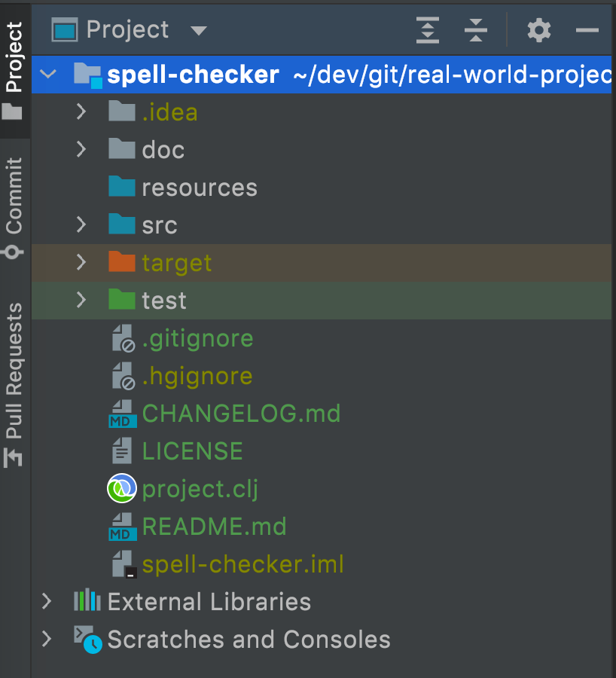The height and width of the screenshot is (678, 616).
Task: Click the Collapse All toolbar icon
Action: coord(476,30)
